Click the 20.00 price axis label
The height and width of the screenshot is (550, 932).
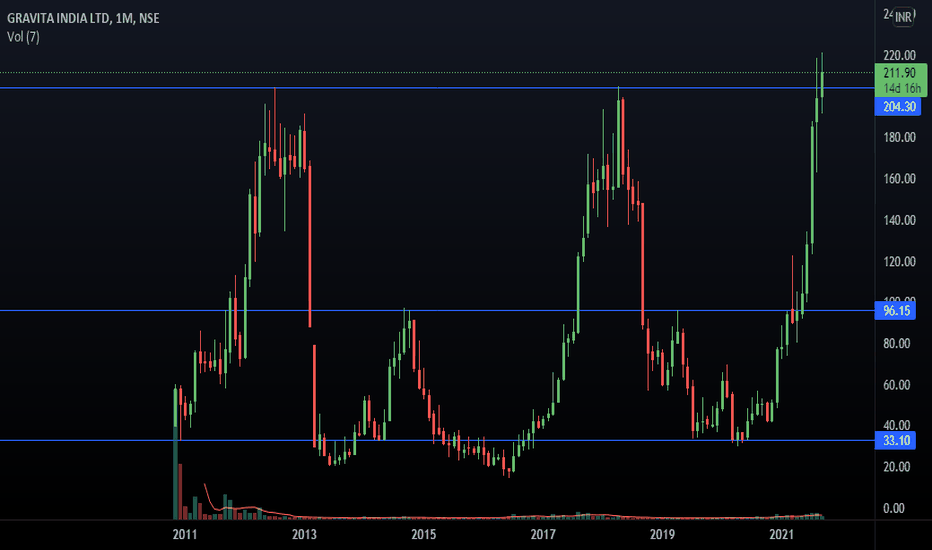(897, 467)
